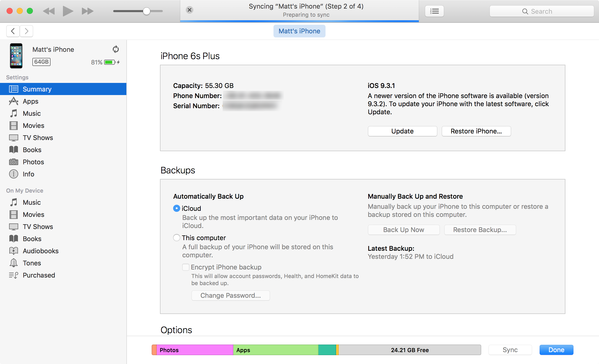Open Tones under On My Device
599x364 pixels.
(x=32, y=263)
